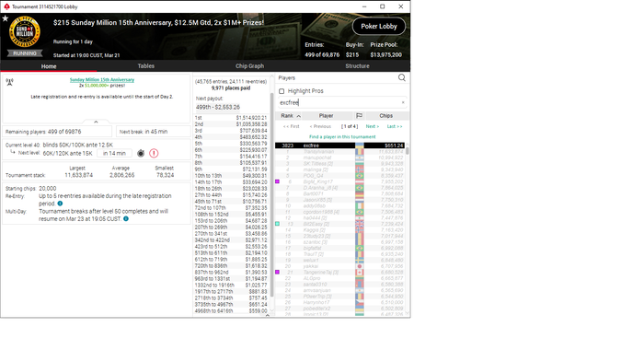Screen dimensions: 644x350
Task: Select player Harrynho17 in the list
Action: point(339,302)
